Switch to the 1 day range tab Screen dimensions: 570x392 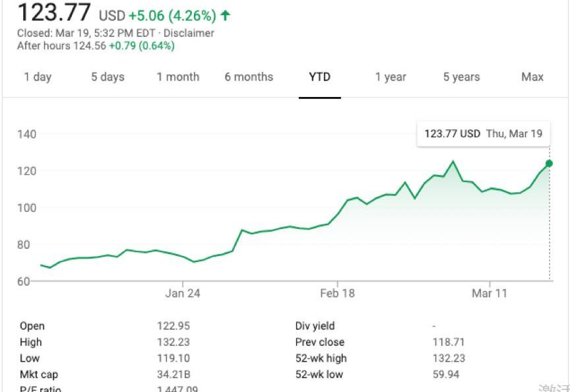[x=38, y=77]
